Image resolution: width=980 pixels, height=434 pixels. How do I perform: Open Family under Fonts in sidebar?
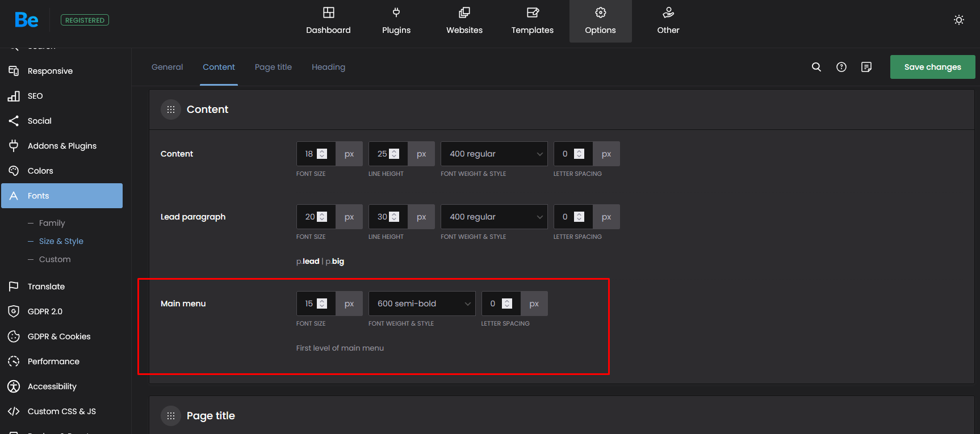(52, 223)
